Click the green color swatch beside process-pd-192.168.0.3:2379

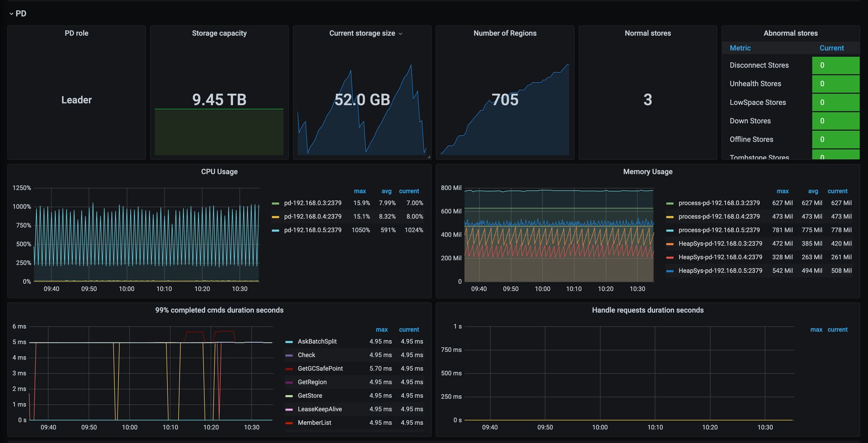(670, 204)
